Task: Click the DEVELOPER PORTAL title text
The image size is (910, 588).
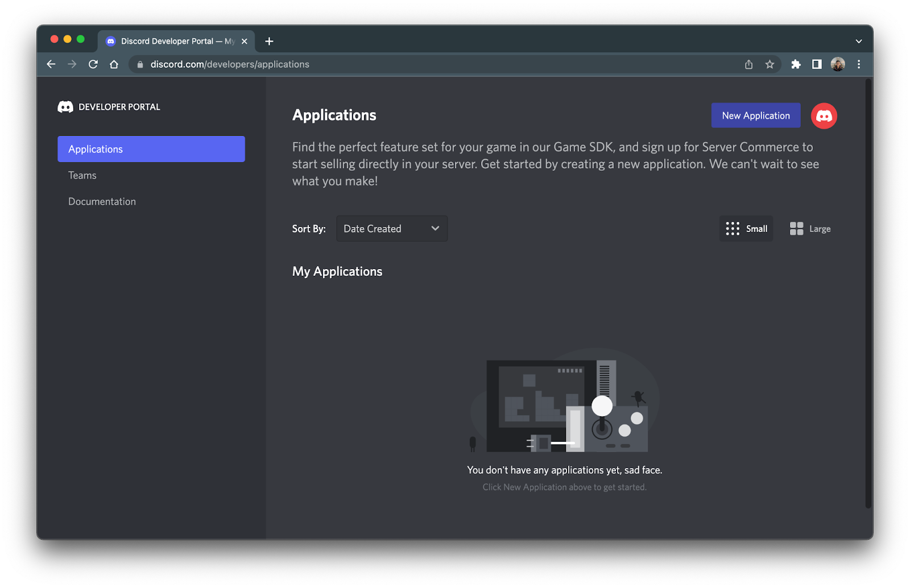Action: (x=119, y=107)
